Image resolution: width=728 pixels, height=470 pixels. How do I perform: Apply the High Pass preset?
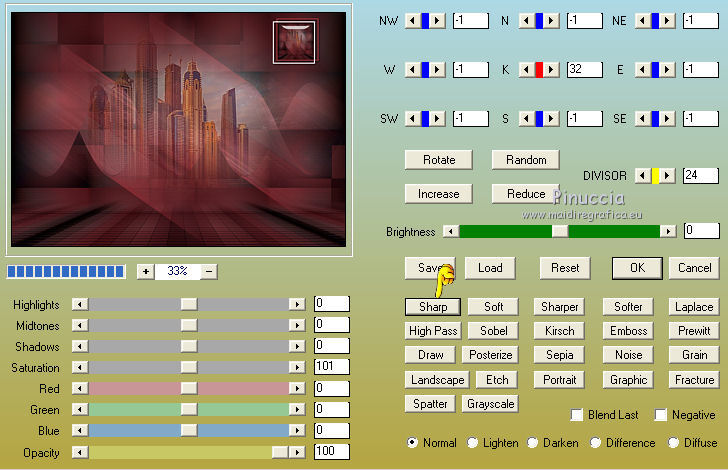[433, 331]
